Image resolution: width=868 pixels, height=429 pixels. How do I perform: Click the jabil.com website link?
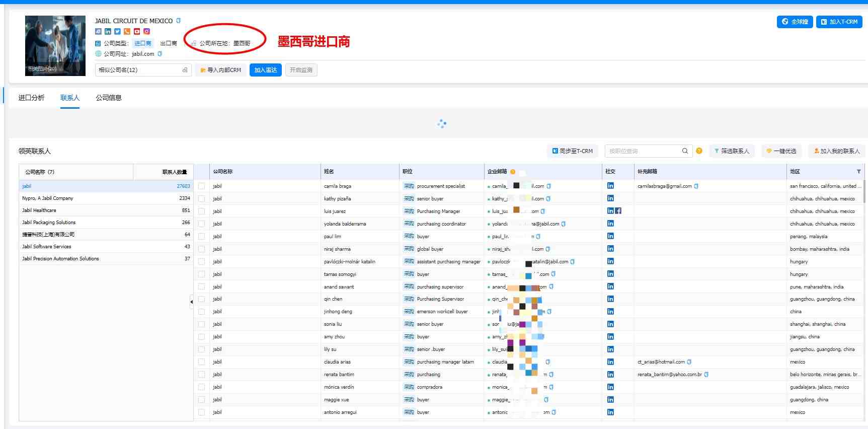click(x=143, y=54)
